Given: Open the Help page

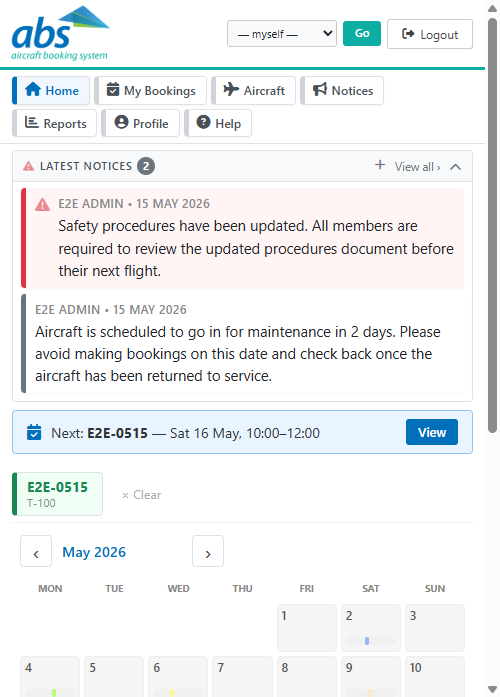Looking at the screenshot, I should 218,123.
